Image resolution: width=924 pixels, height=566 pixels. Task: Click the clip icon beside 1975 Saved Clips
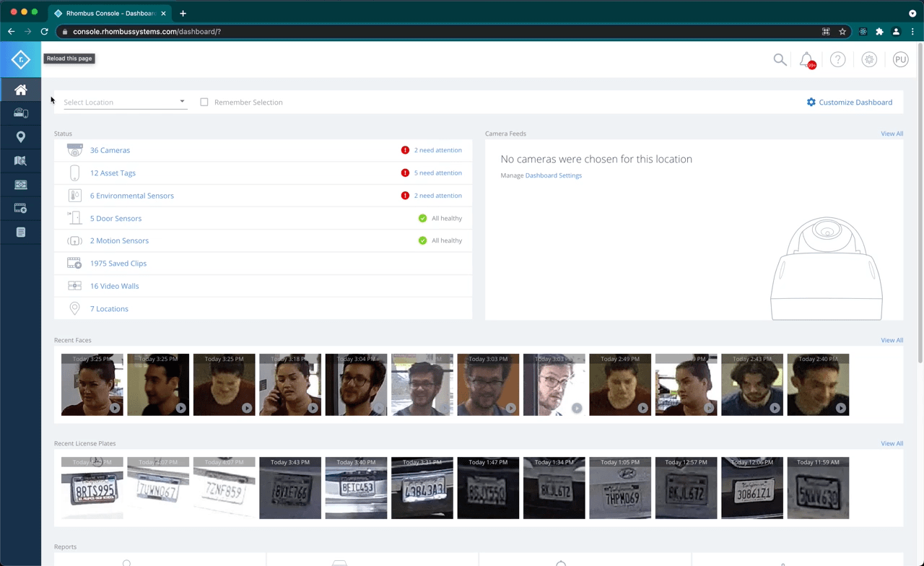coord(74,264)
